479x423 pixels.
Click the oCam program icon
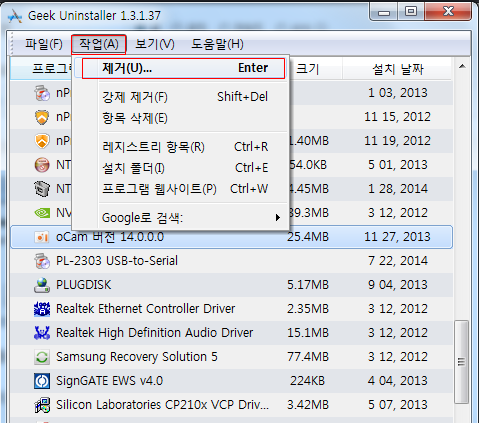(x=42, y=237)
